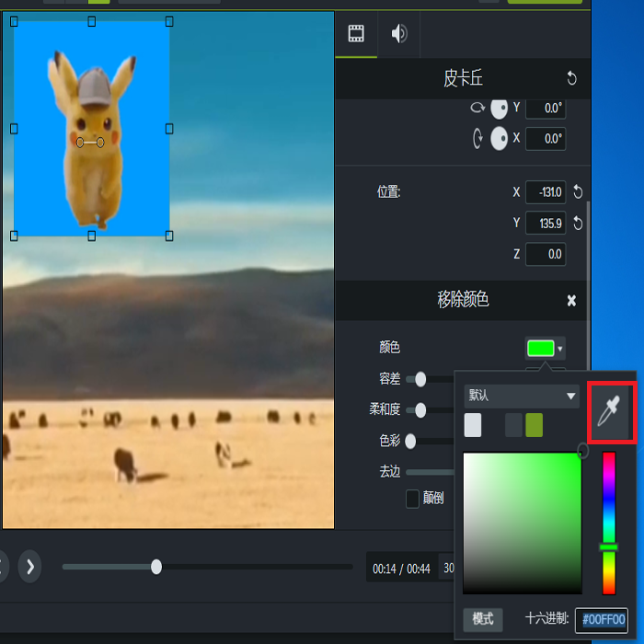This screenshot has height=644, width=644.
Task: Pick the dark gray palette swatch
Action: (513, 425)
